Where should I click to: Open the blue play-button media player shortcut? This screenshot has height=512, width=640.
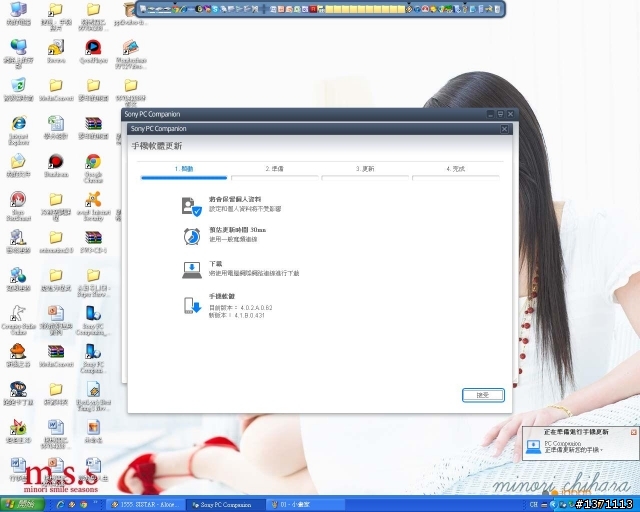(x=93, y=51)
